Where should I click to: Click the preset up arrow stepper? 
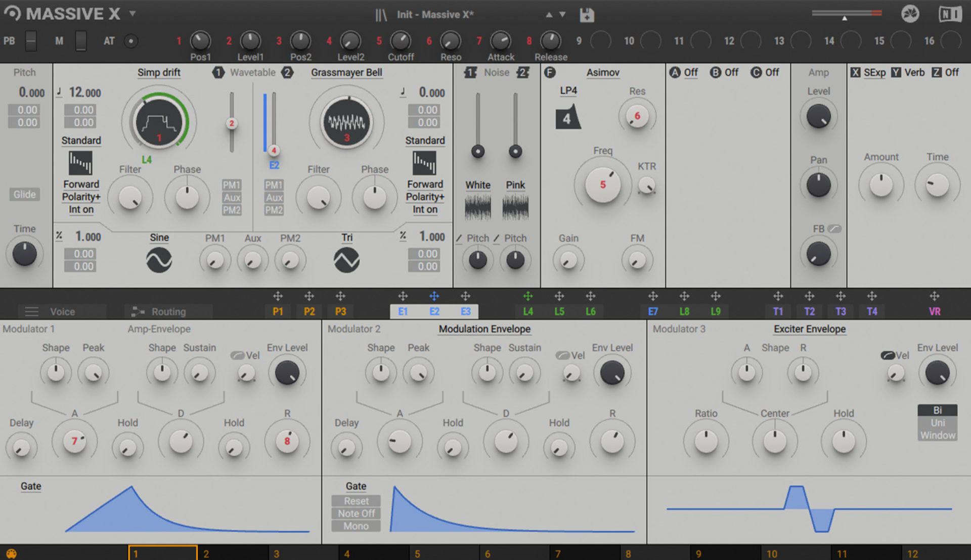click(549, 14)
